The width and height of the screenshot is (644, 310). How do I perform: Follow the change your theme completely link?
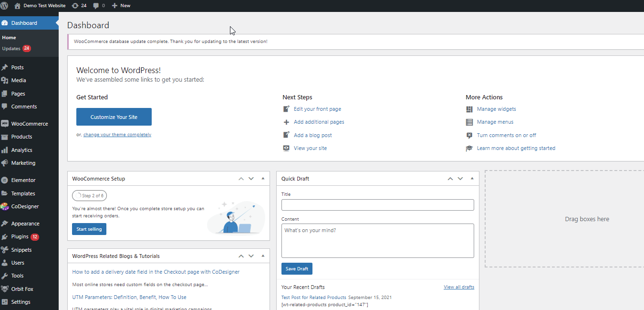click(x=117, y=135)
